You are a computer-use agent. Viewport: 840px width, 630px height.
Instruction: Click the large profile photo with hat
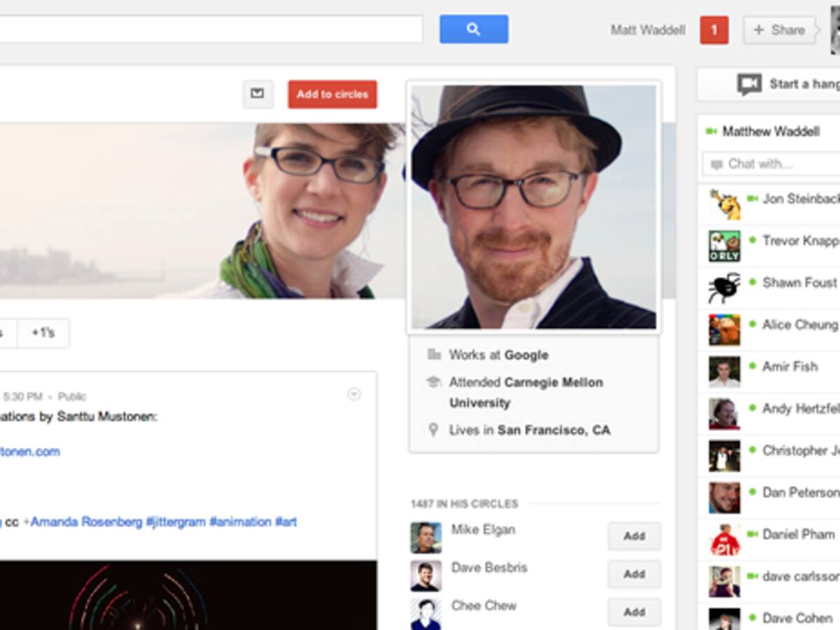coord(533,206)
